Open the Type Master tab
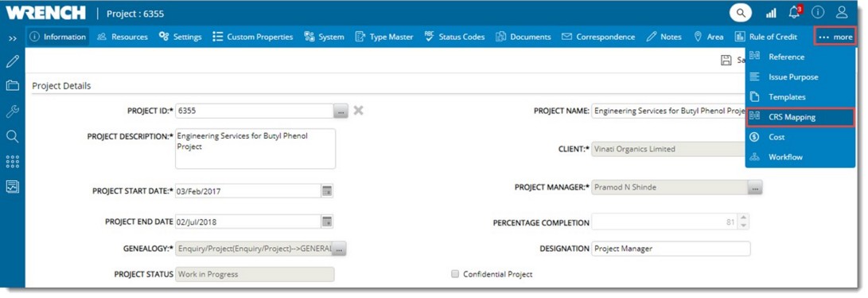868x298 pixels. pos(383,37)
